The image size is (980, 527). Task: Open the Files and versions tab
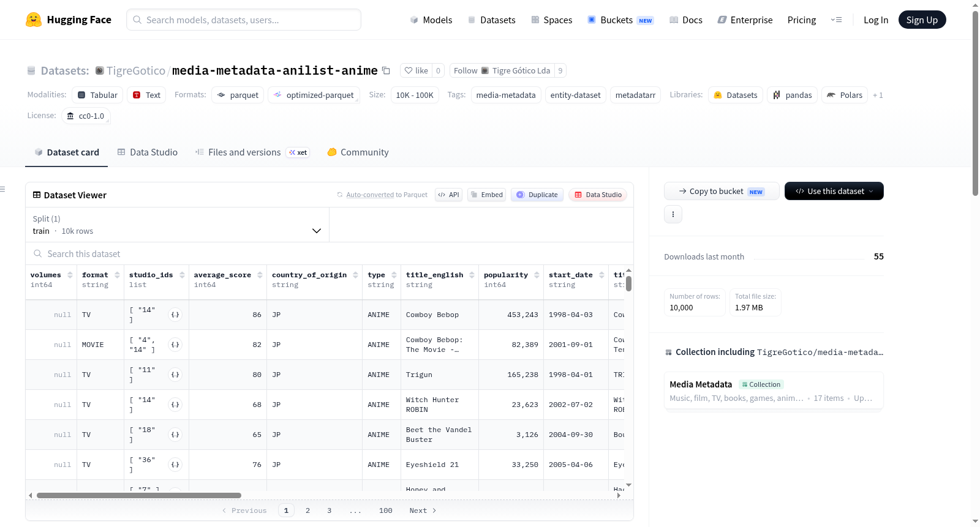[252, 152]
